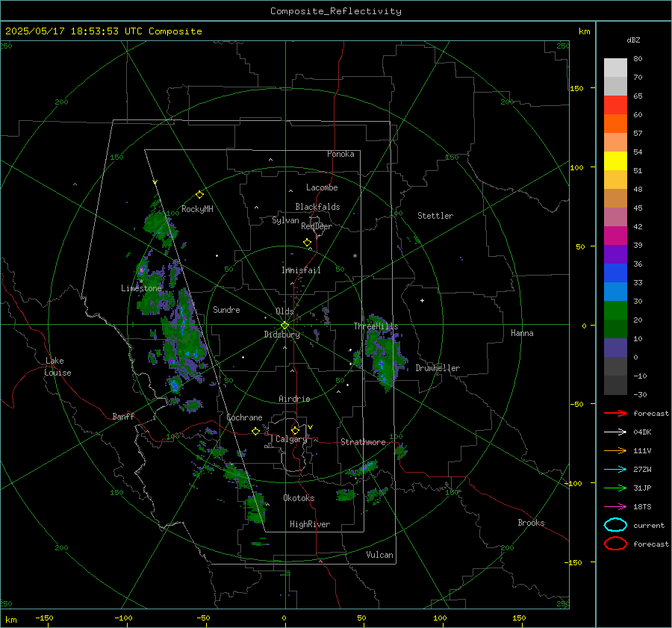Image resolution: width=672 pixels, height=628 pixels.
Task: Select the white 04DK arrow in legend
Action: (x=615, y=432)
